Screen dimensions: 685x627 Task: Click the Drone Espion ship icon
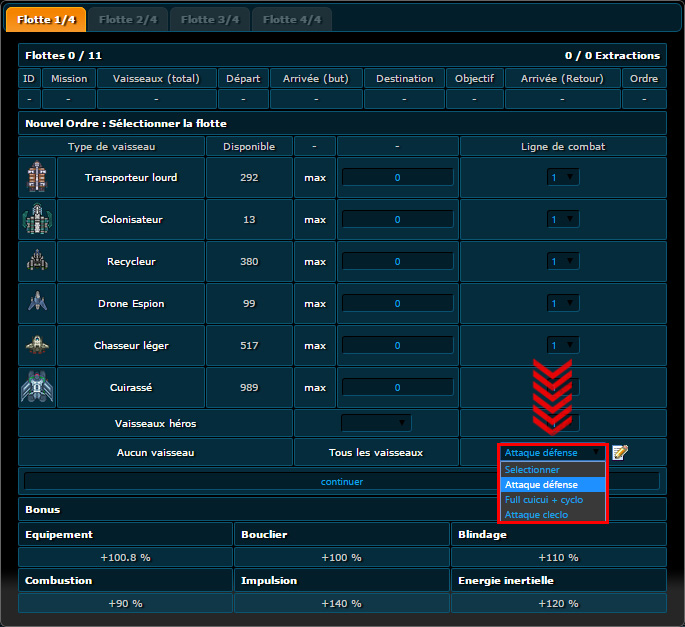coord(37,304)
